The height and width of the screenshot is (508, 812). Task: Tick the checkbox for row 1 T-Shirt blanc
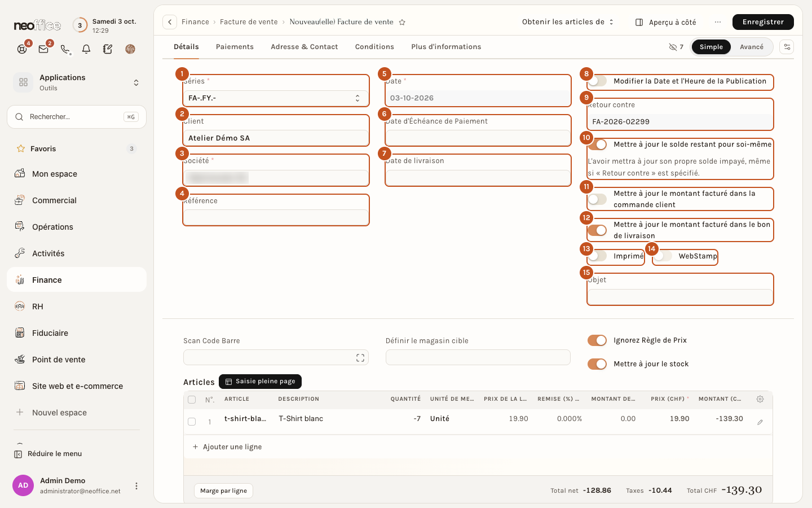(x=192, y=422)
